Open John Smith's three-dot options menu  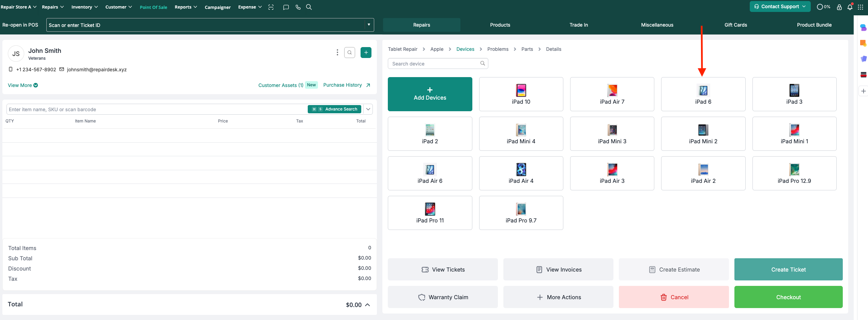coord(337,53)
